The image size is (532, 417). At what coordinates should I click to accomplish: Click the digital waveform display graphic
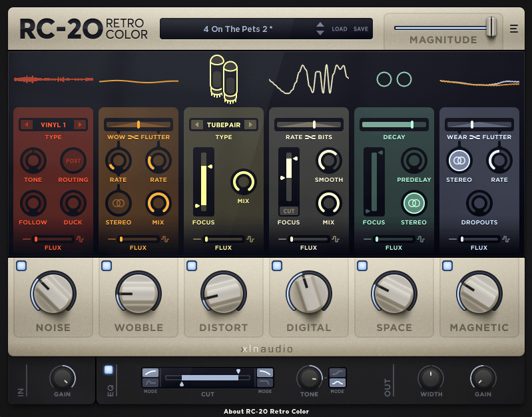pyautogui.click(x=309, y=79)
